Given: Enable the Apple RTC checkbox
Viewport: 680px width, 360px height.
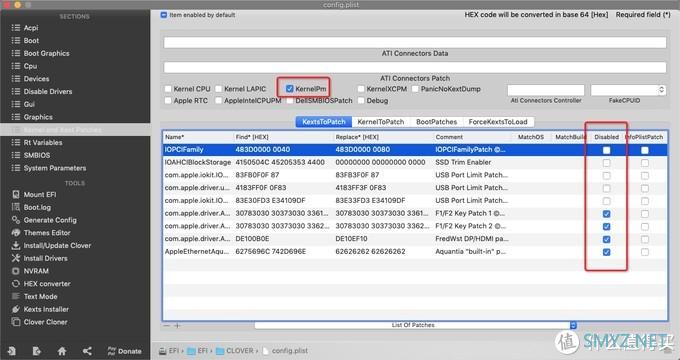Looking at the screenshot, I should 168,101.
